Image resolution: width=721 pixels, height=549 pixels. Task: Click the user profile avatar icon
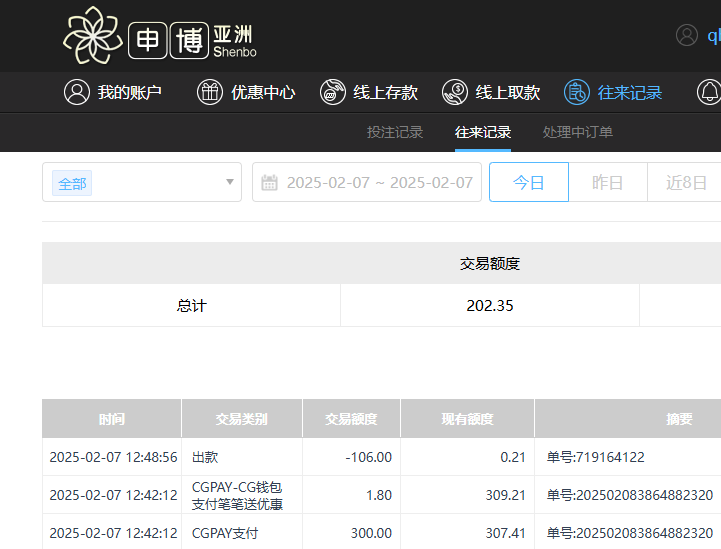[x=687, y=35]
